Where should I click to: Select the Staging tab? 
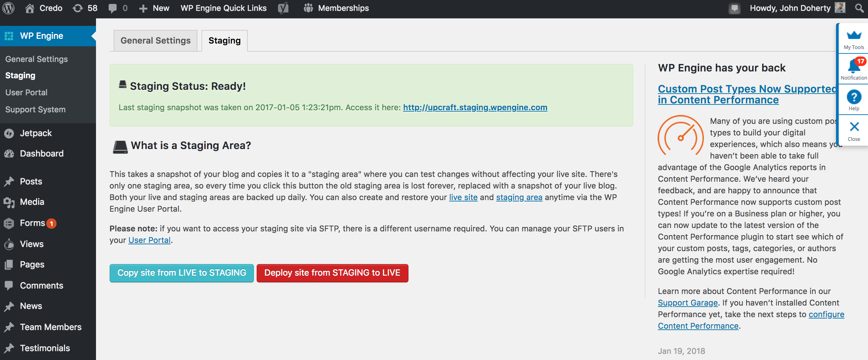coord(225,40)
